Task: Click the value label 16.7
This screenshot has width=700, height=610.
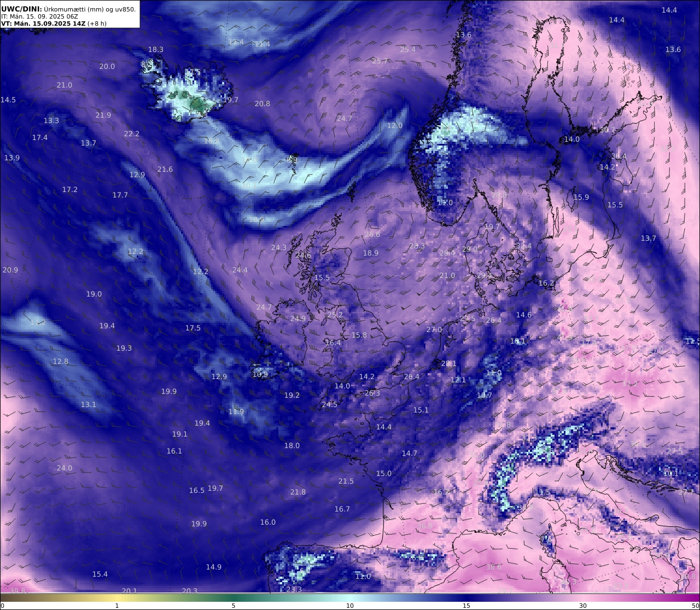Action: (342, 509)
